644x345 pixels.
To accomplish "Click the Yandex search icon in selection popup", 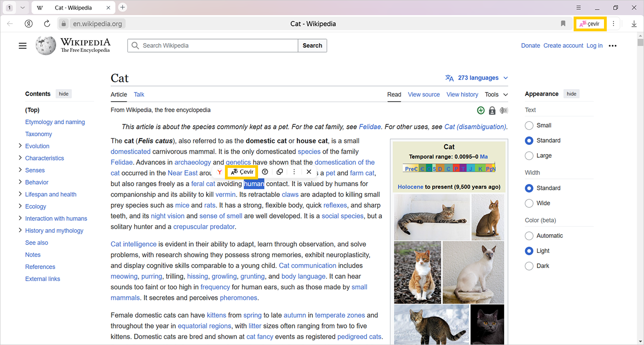I will [220, 172].
